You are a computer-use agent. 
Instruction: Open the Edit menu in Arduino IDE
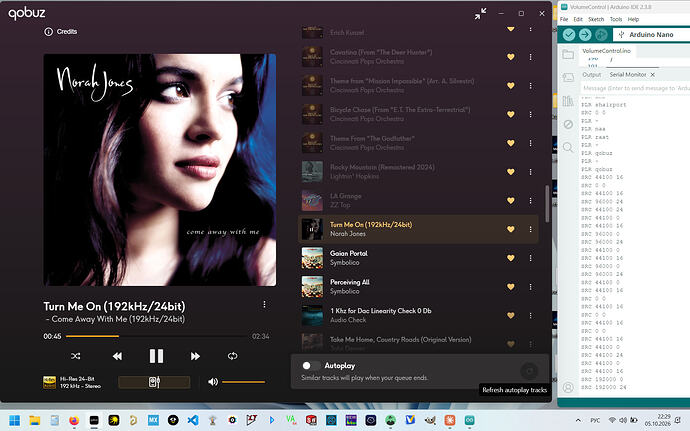[x=578, y=19]
